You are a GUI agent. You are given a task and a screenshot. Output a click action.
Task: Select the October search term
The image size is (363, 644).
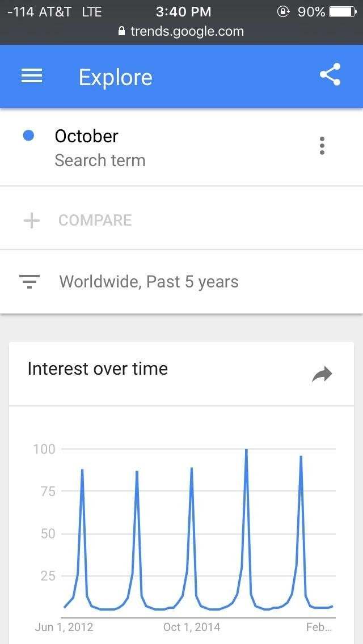click(x=86, y=136)
